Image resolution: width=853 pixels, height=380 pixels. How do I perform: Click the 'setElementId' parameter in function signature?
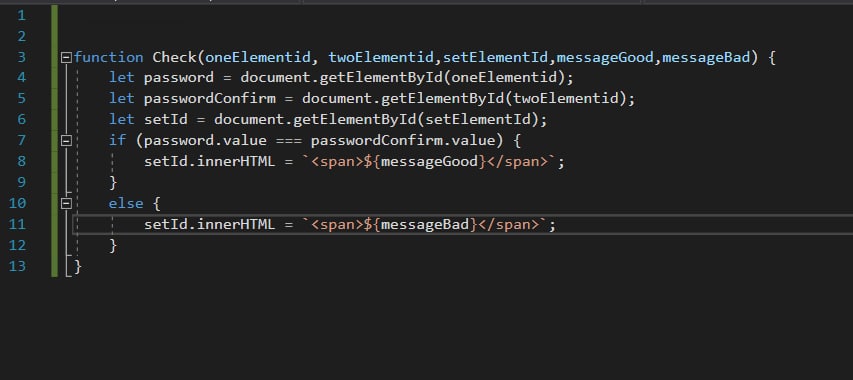pos(495,57)
